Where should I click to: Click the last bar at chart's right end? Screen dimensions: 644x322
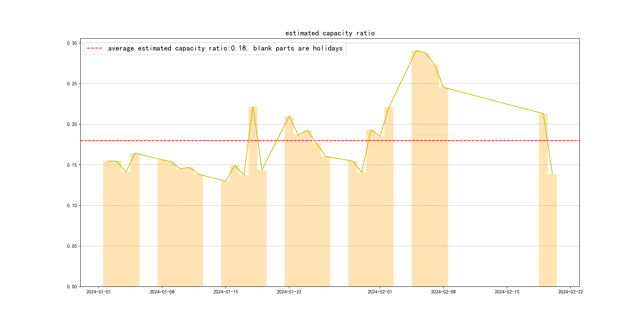click(x=552, y=230)
